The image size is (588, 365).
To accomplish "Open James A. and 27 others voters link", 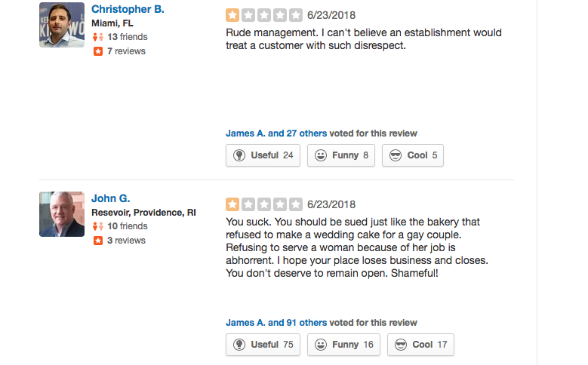I will [x=276, y=133].
